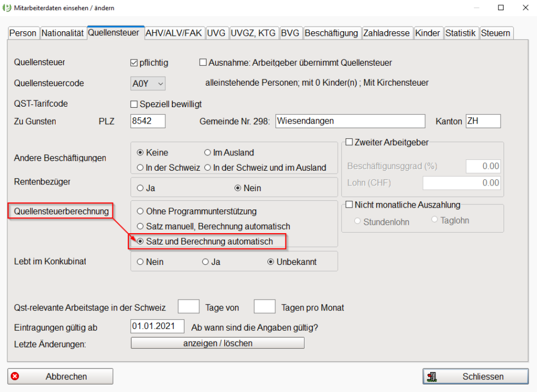Click the Tagen pro Monat input field
537x392 pixels.
(x=265, y=306)
